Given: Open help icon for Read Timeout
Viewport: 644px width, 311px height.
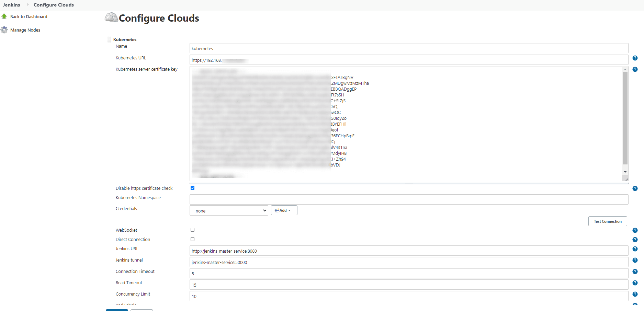Looking at the screenshot, I should 635,283.
